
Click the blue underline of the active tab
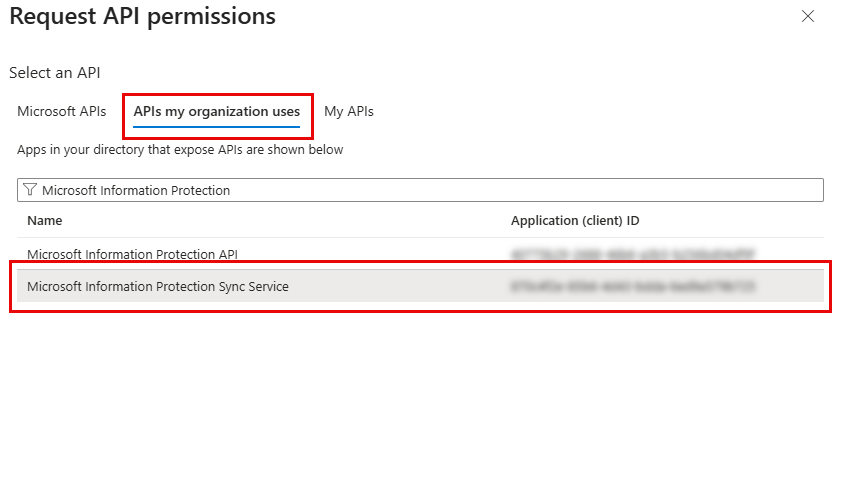tap(217, 128)
